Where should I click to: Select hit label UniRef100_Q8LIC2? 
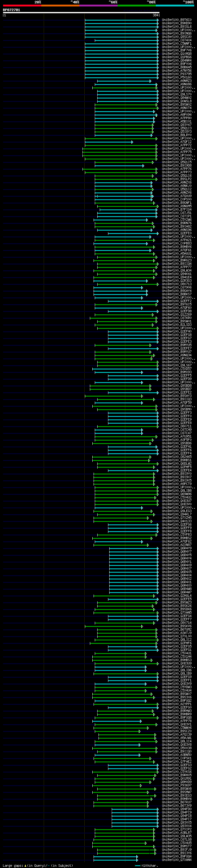[x=177, y=640]
